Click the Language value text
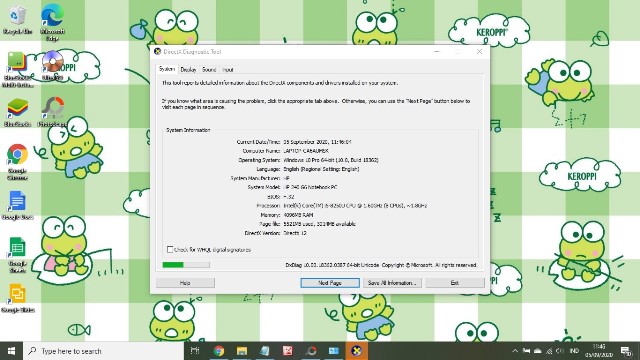Image resolution: width=640 pixels, height=360 pixels. coord(321,169)
